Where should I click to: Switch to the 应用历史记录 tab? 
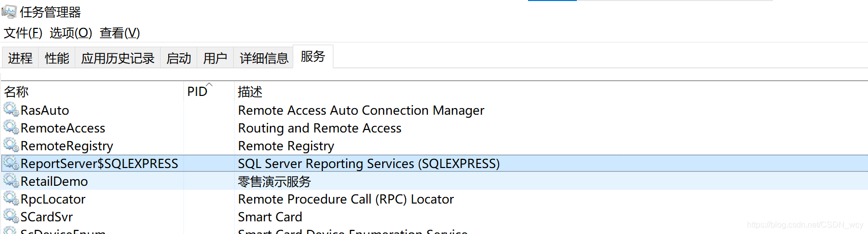pyautogui.click(x=118, y=58)
